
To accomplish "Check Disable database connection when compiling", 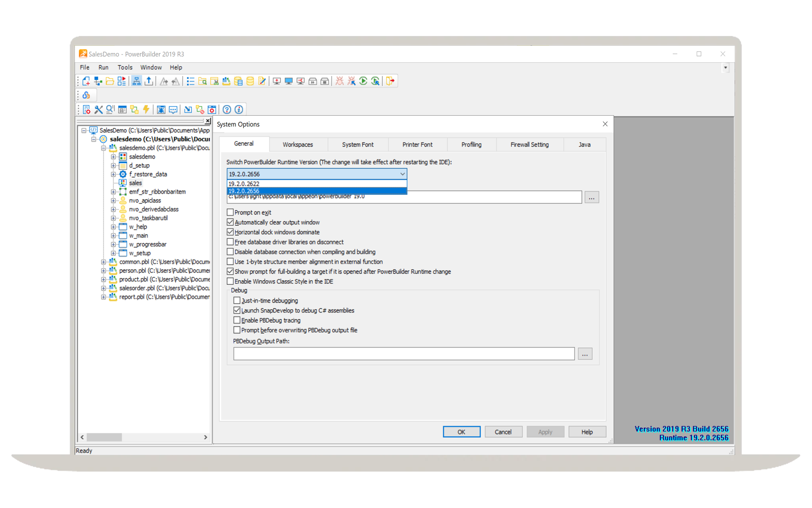I will pos(230,252).
